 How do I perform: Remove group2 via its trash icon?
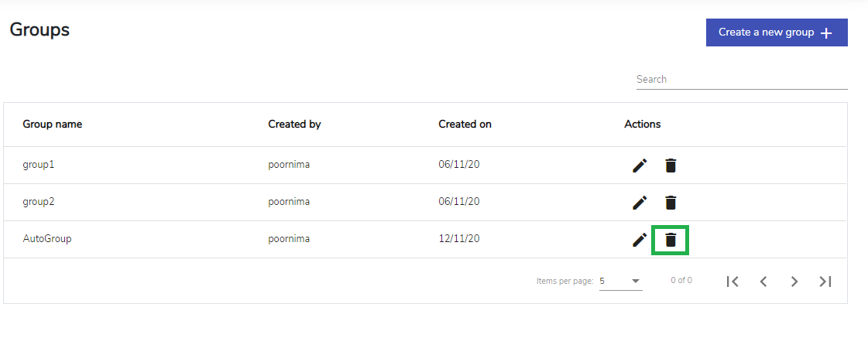[x=671, y=203]
